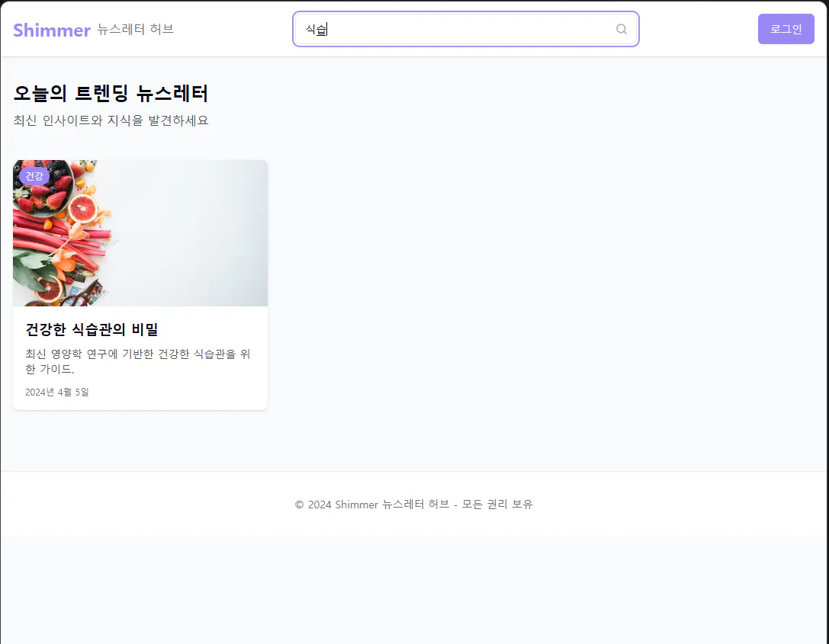
Task: Click the date 2024년 4월 5일
Action: tap(57, 392)
